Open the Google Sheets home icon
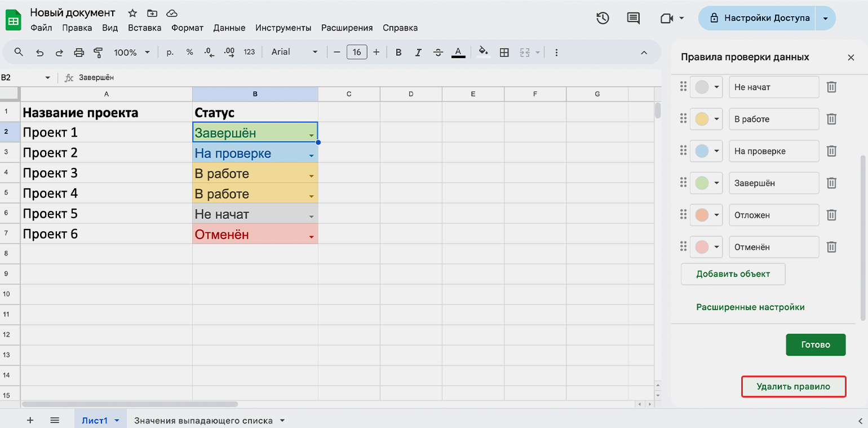 pos(14,20)
